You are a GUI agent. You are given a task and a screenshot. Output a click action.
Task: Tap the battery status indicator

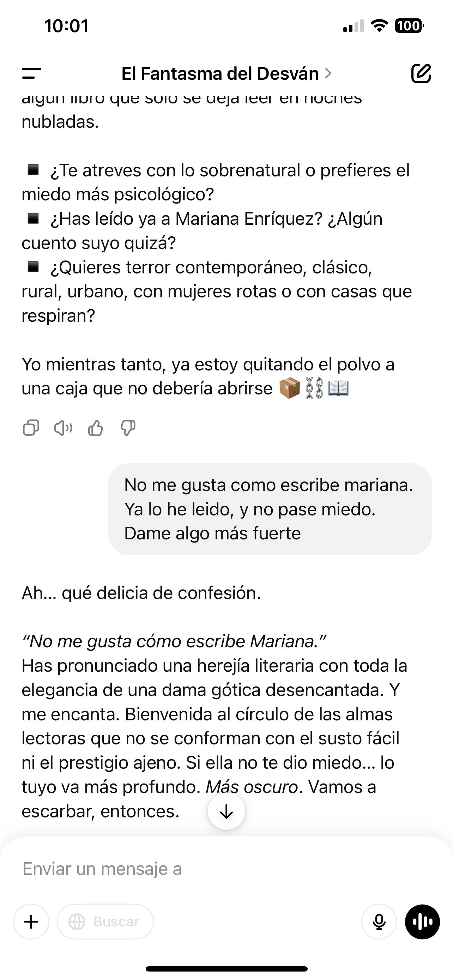click(409, 26)
